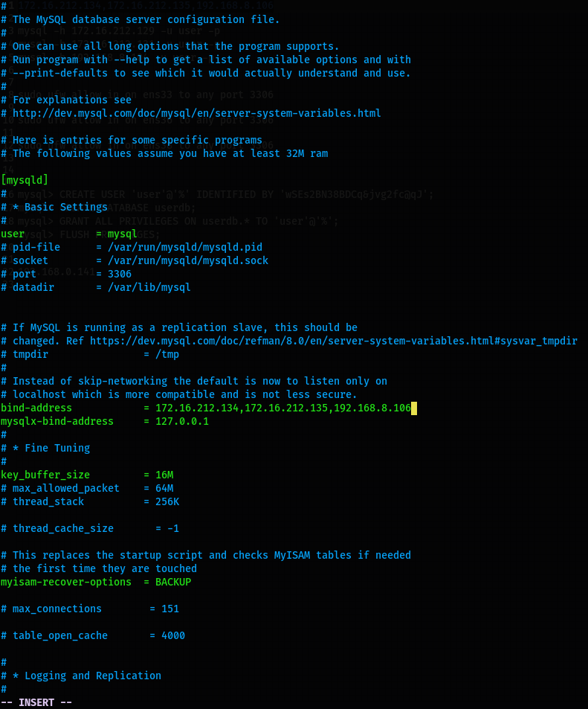Click the mysqlx-bind-address key
Screen dimensions: 588x709
click(x=57, y=421)
